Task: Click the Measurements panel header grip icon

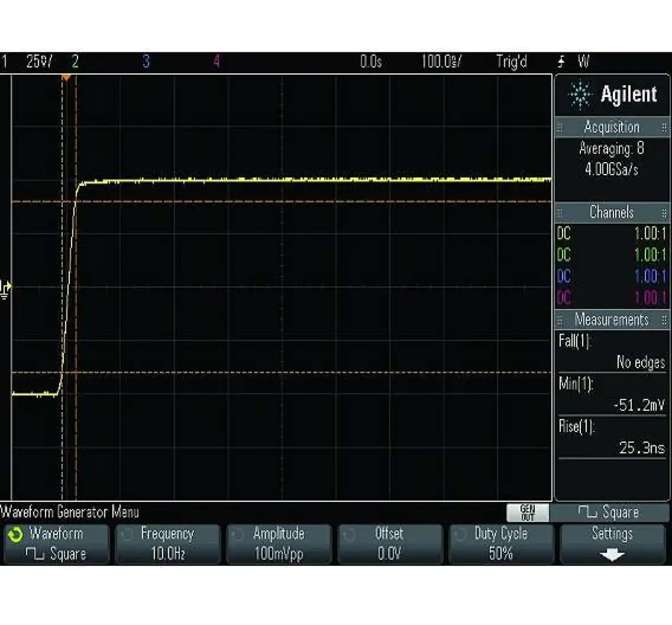Action: click(x=560, y=320)
